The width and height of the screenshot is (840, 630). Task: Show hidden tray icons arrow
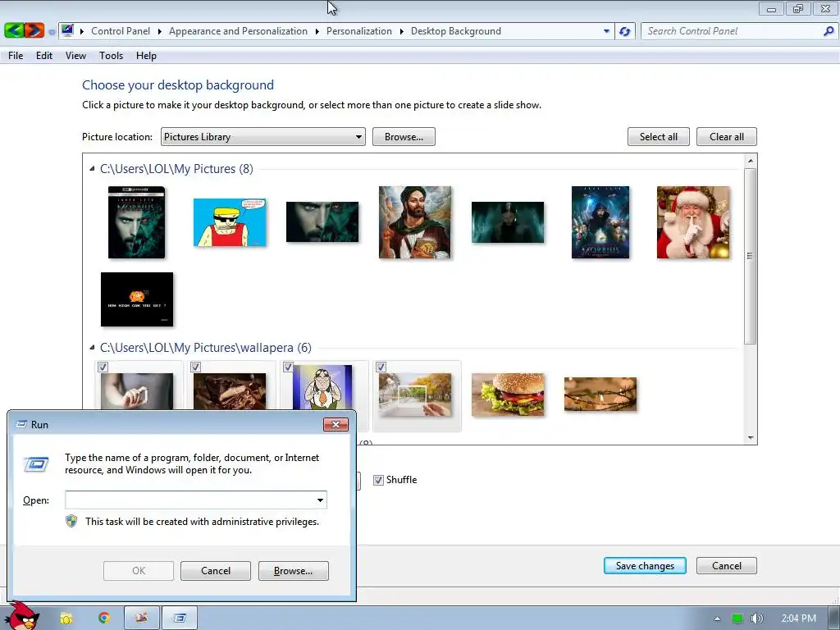coord(717,619)
